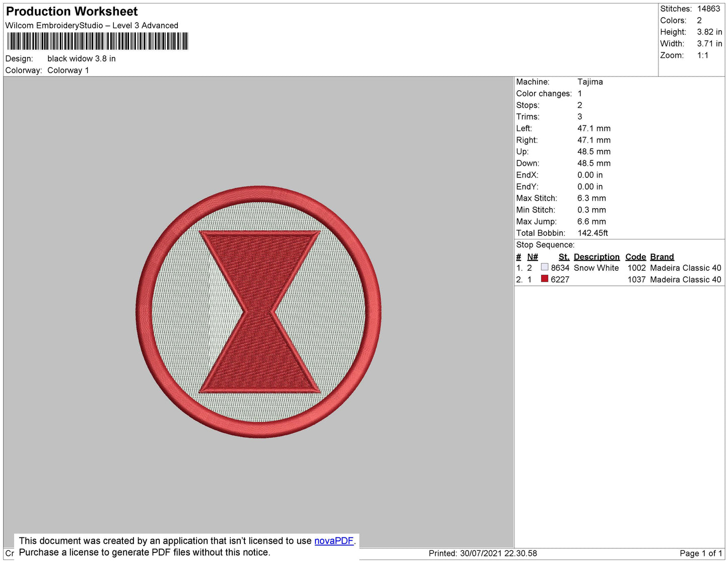Select the Left value 47.1 mm
728x563 pixels.
coord(594,129)
